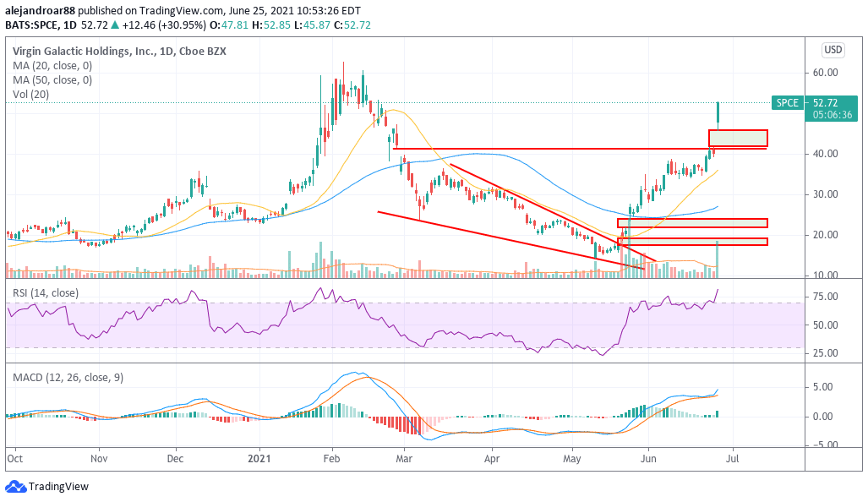Select the RSI (14, close) pane label

[46, 293]
